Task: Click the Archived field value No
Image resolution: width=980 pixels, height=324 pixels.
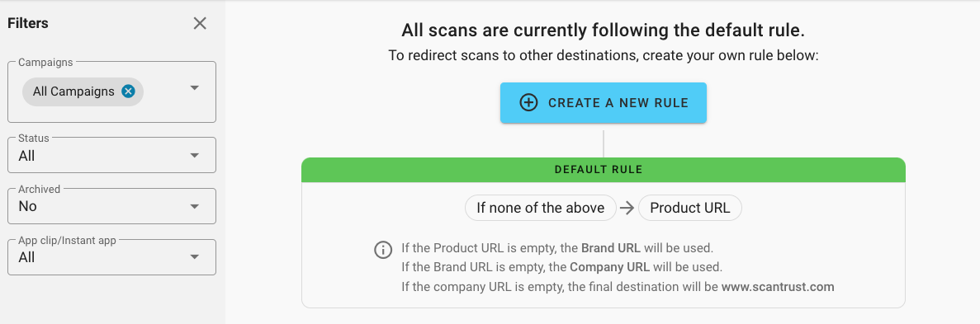Action: tap(27, 207)
